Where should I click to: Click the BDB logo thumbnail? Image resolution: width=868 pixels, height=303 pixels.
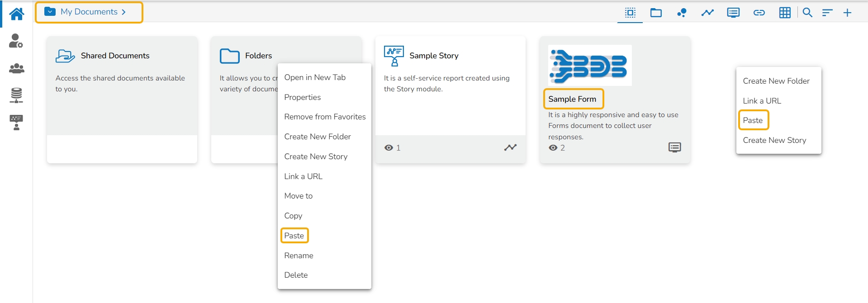click(590, 66)
